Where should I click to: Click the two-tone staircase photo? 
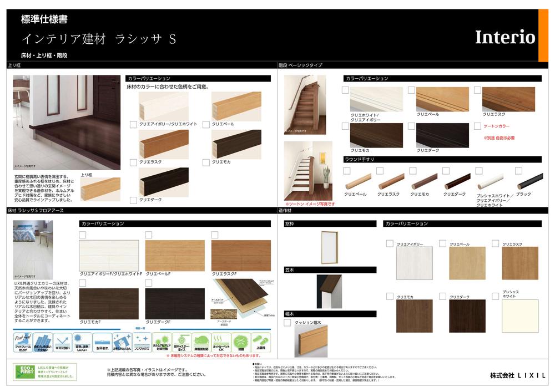click(x=308, y=171)
